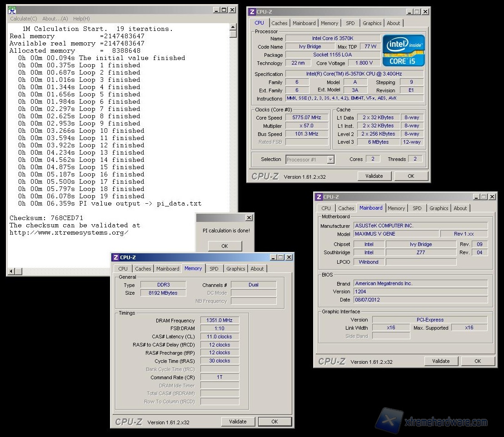Click CPU-Z title icon in Memory window
The height and width of the screenshot is (437, 504).
116,257
